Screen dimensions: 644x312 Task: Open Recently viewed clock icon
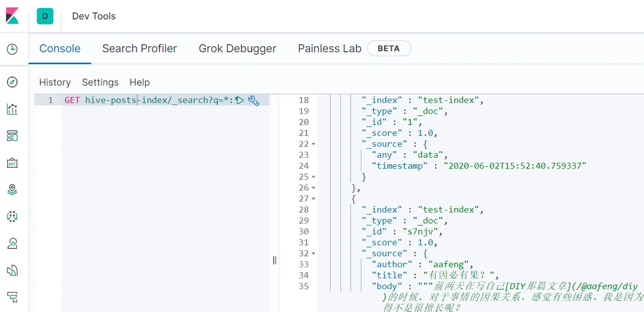pyautogui.click(x=12, y=49)
